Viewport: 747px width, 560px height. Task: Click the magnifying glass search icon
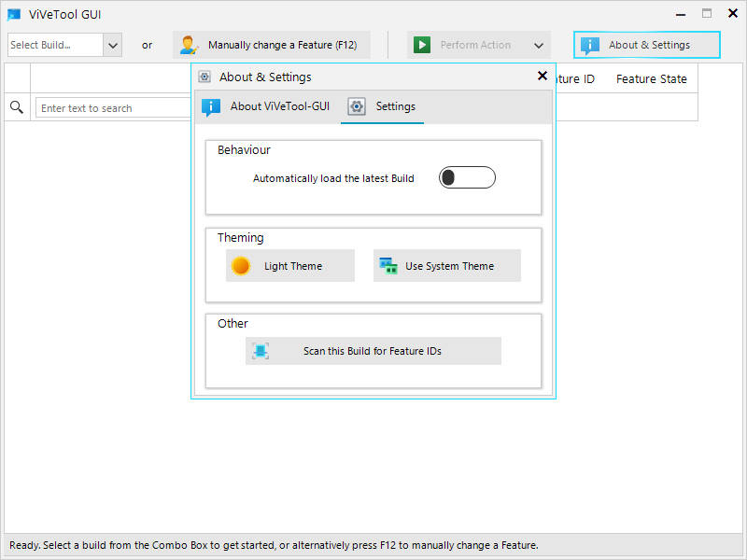[17, 108]
